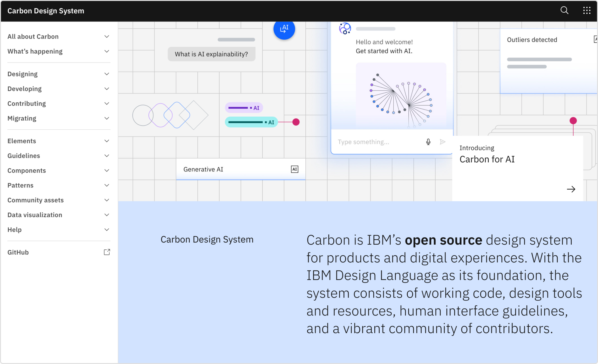The height and width of the screenshot is (364, 598).
Task: Open the GitHub link in sidebar
Action: coord(59,252)
